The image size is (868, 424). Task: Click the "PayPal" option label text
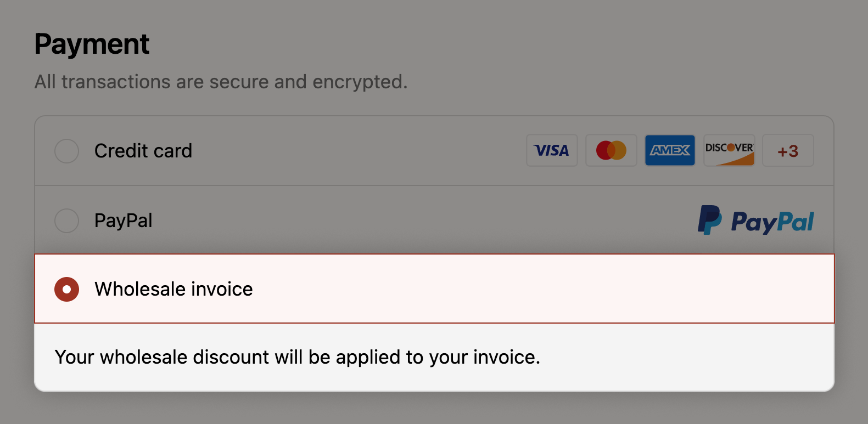(124, 221)
